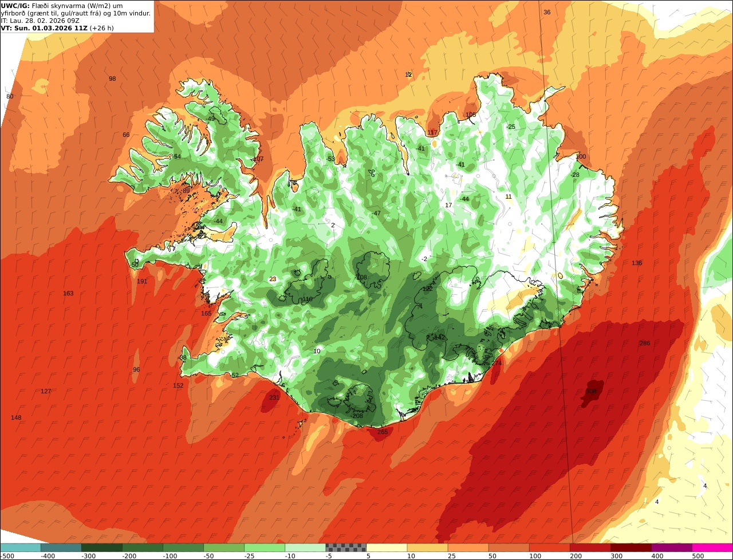The width and height of the screenshot is (733, 560).
Task: Click the checkered legend swatch between -5 and 5
Action: click(346, 547)
